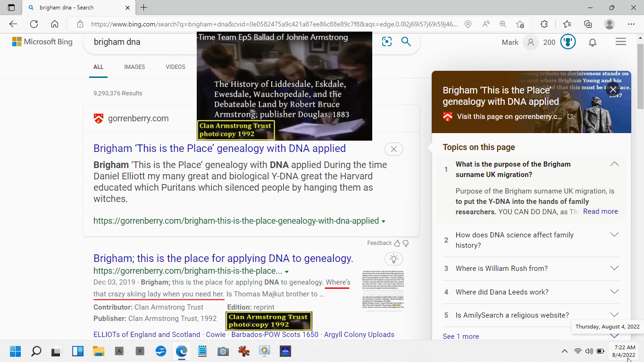644x362 pixels.
Task: Open Brigham 'This is the Place' result link
Action: 219,148
